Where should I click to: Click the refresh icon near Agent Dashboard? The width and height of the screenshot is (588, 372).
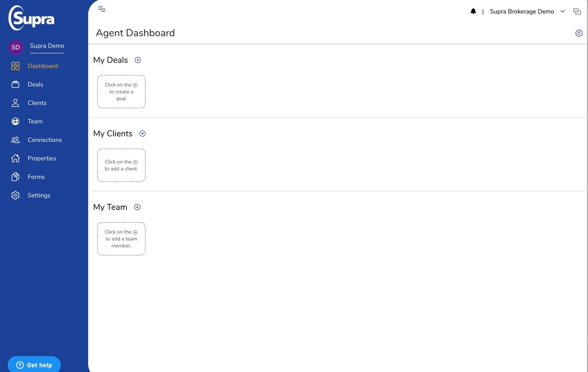(579, 33)
